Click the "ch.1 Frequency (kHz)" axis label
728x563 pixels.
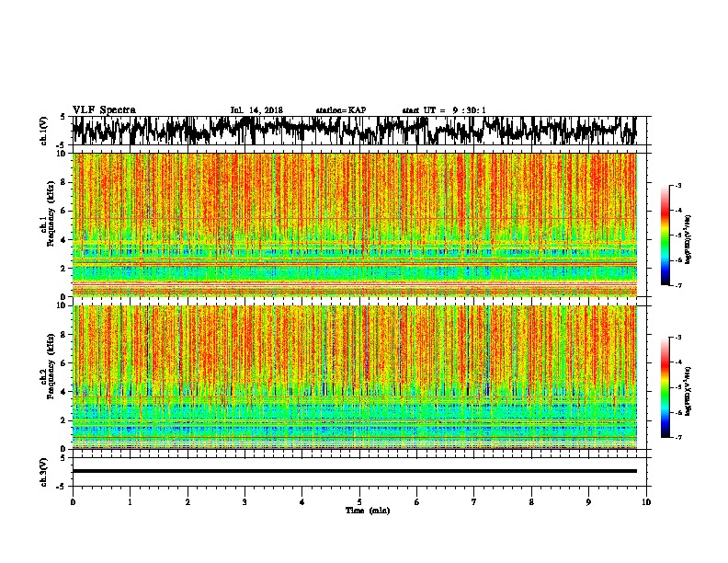point(47,213)
